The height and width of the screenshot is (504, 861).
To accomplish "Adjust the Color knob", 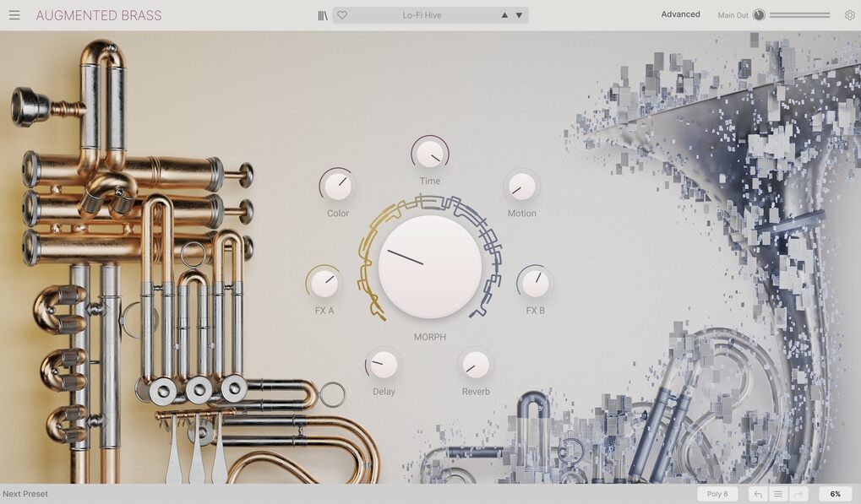I will point(337,183).
